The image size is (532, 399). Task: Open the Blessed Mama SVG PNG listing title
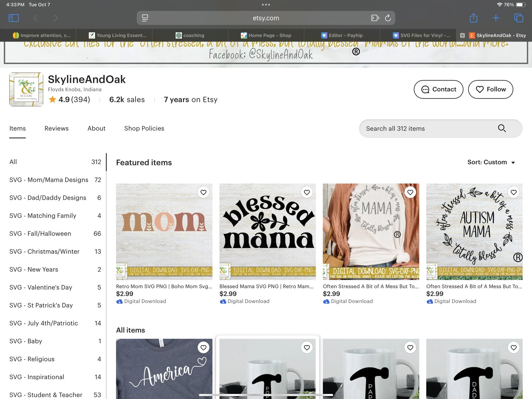tap(267, 286)
